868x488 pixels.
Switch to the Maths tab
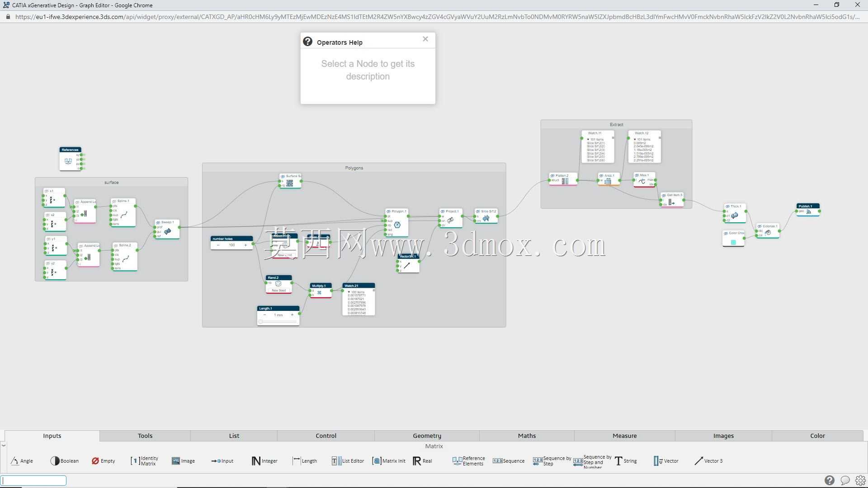527,436
